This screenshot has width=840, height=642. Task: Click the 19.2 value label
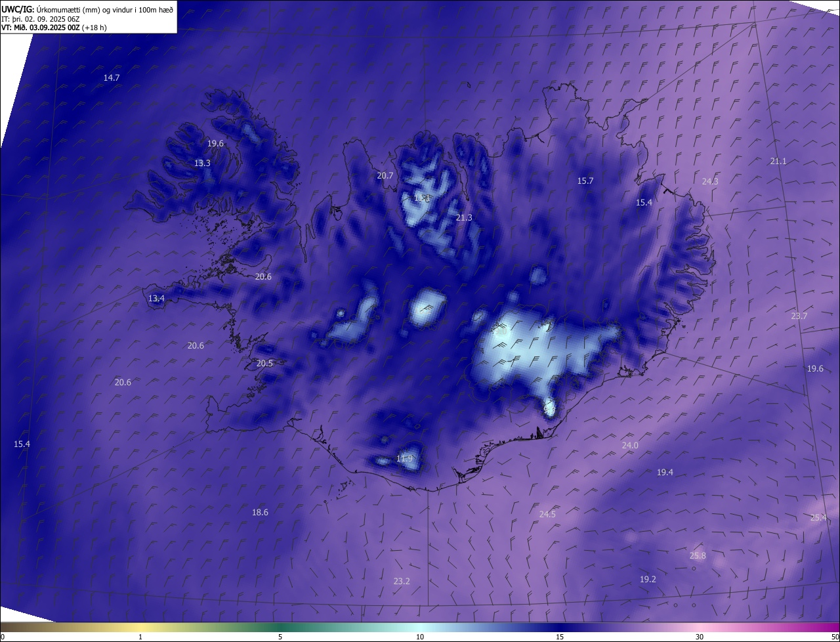coord(648,579)
